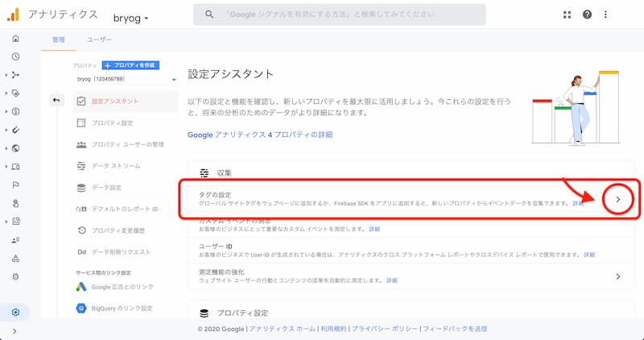Expand the small triangle beside the Demographics icon
644x340 pixels.
pos(6,148)
